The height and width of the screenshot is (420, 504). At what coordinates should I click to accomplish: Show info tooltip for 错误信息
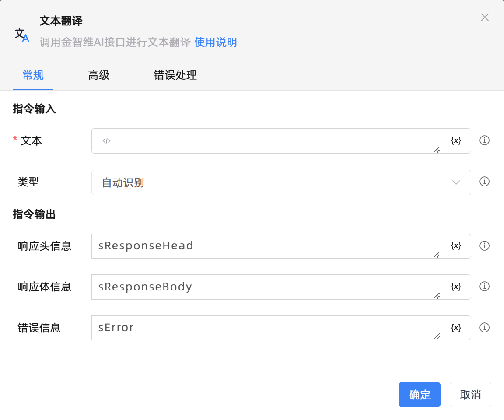click(484, 328)
